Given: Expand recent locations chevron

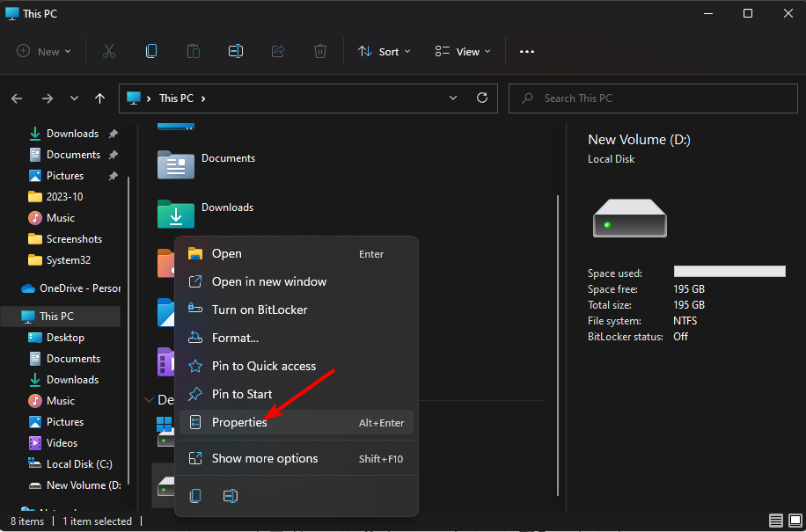Looking at the screenshot, I should coord(74,98).
